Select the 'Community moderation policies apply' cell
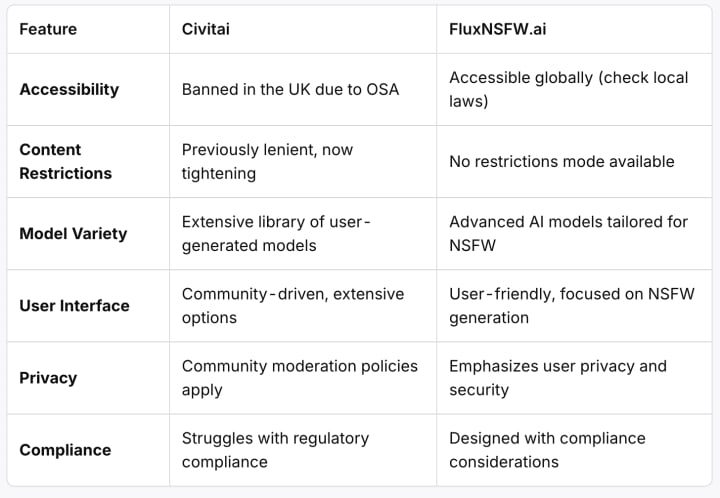720x498 pixels. (300, 377)
